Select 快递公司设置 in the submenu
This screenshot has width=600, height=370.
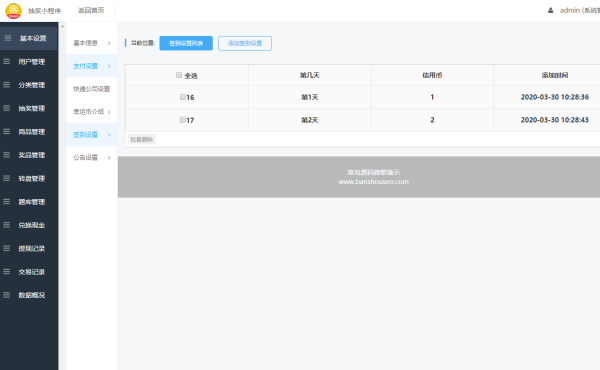coord(92,89)
